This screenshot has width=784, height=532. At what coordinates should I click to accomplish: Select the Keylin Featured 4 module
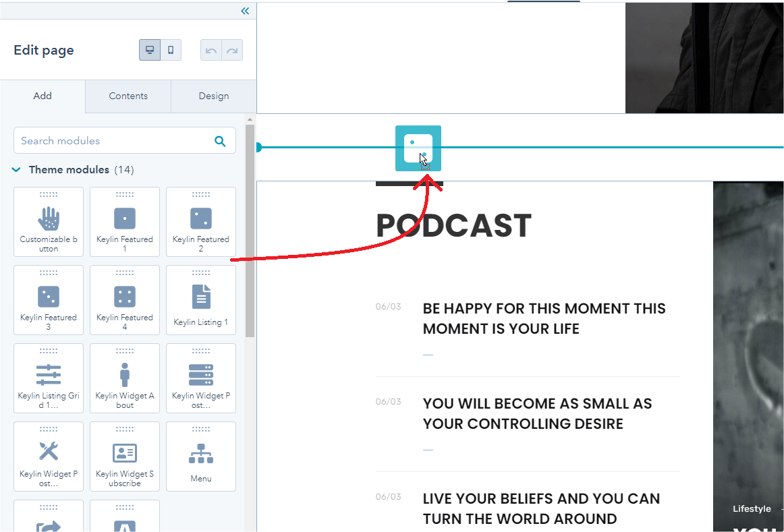[x=125, y=300]
